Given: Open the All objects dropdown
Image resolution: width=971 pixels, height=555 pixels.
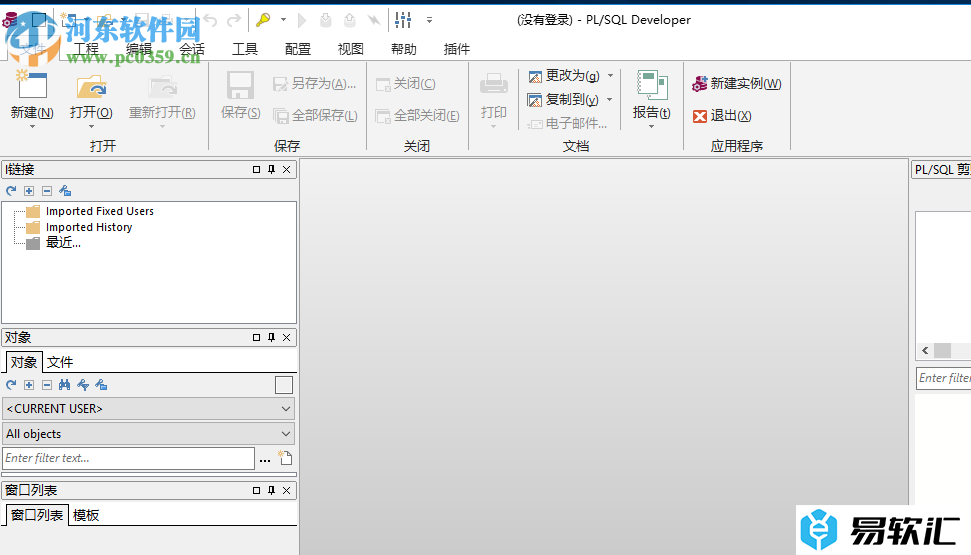Looking at the screenshot, I should click(285, 434).
